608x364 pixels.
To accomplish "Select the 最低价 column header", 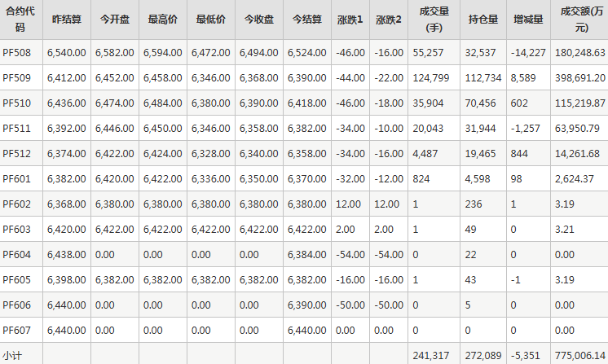I will pyautogui.click(x=211, y=20).
